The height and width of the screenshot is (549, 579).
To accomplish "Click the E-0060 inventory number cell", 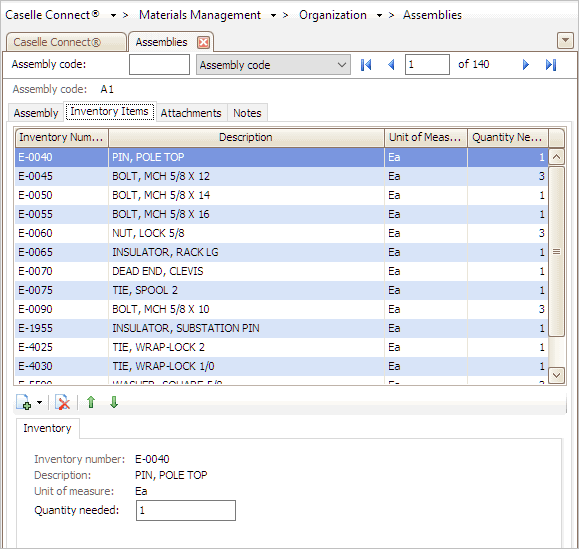I will pos(62,233).
